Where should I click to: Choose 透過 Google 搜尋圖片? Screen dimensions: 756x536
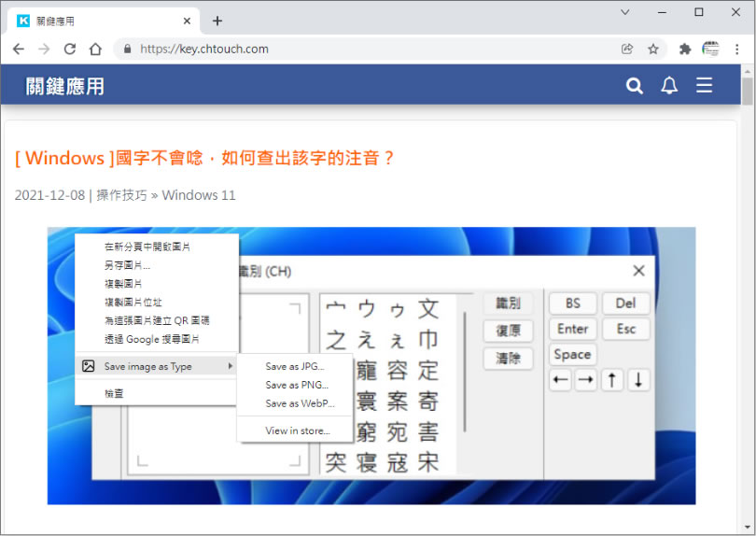157,339
